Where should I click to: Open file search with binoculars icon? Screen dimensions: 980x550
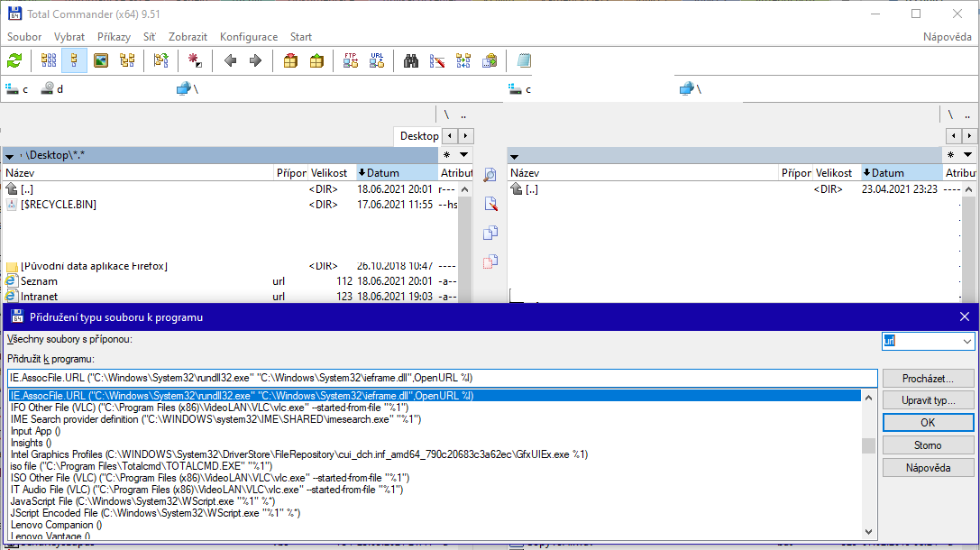click(x=411, y=61)
